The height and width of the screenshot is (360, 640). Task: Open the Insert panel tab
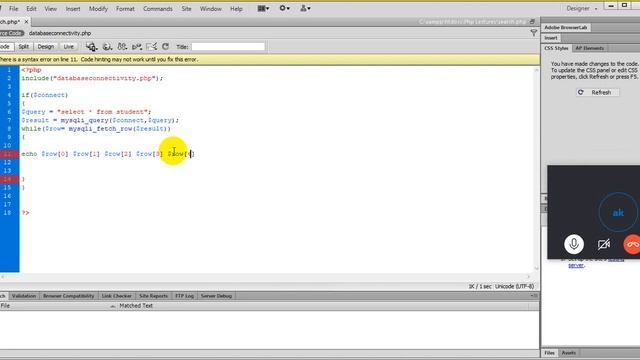[551, 38]
